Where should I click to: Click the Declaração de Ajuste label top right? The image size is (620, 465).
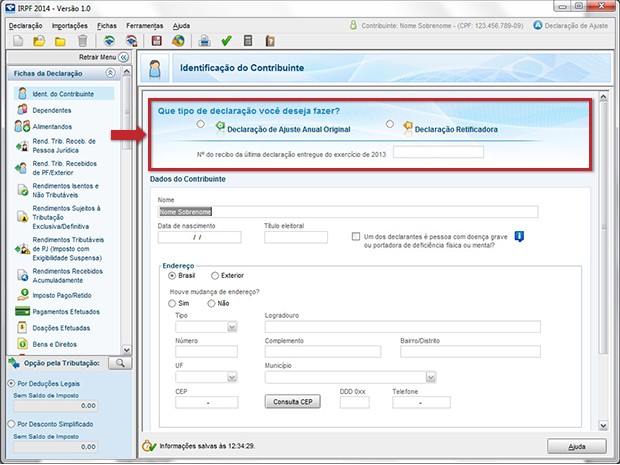pyautogui.click(x=576, y=26)
